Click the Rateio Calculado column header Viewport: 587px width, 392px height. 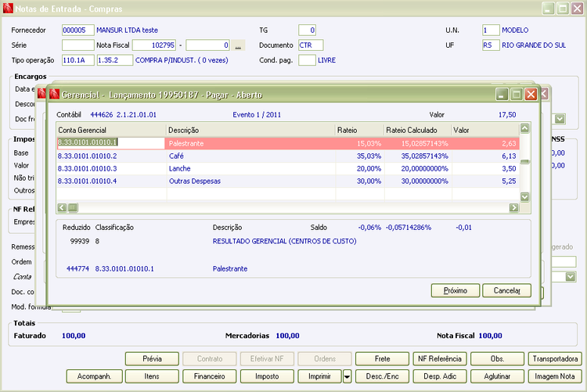coord(418,131)
